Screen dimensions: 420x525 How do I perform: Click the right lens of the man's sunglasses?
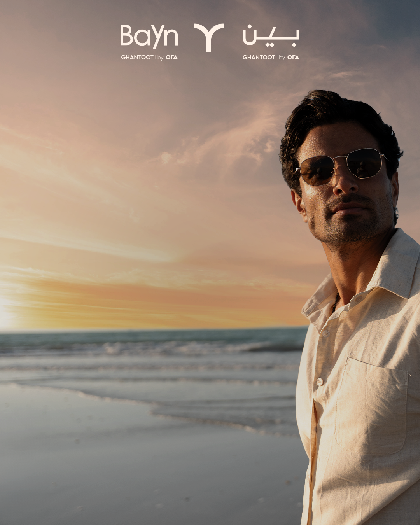coord(365,163)
